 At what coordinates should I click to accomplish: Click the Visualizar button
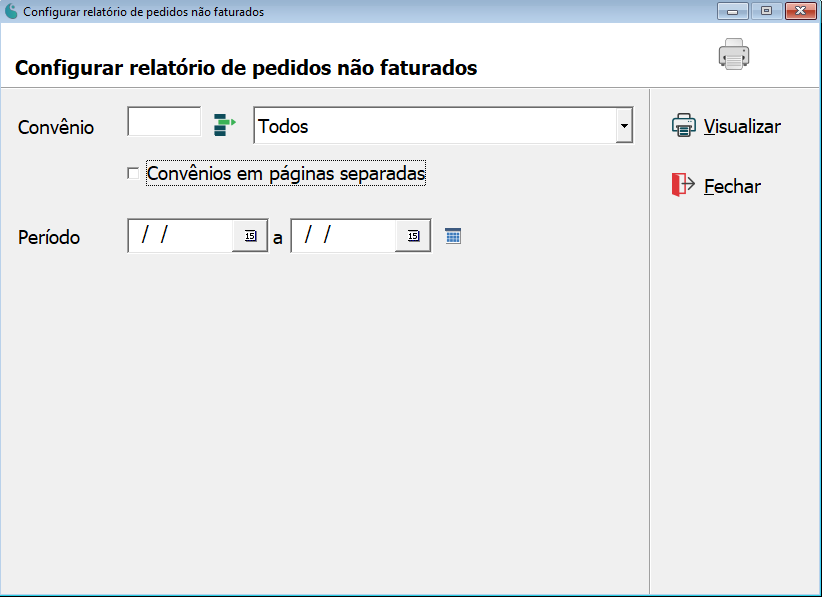[726, 126]
